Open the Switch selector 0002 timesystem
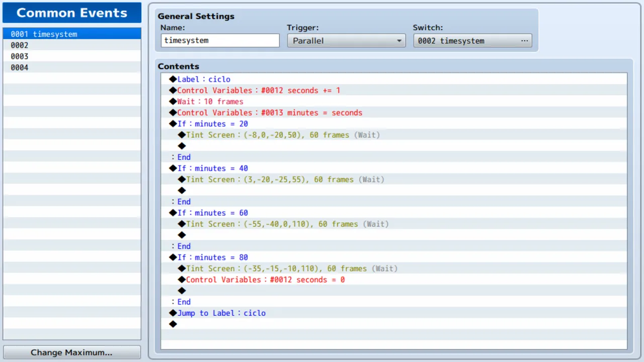Screen dimensions: 644x362 472,41
